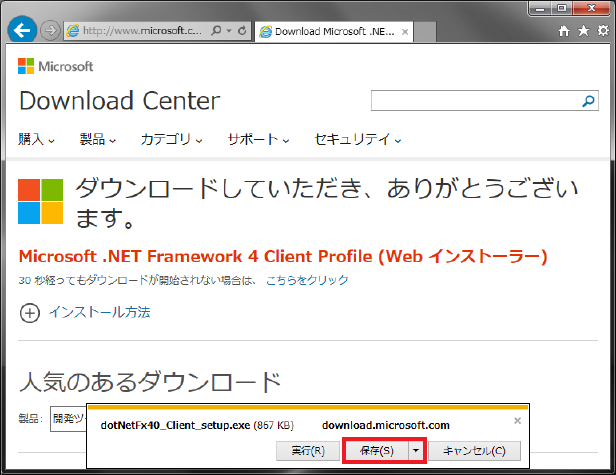
Task: Expand the カテゴリ menu
Action: click(x=171, y=139)
